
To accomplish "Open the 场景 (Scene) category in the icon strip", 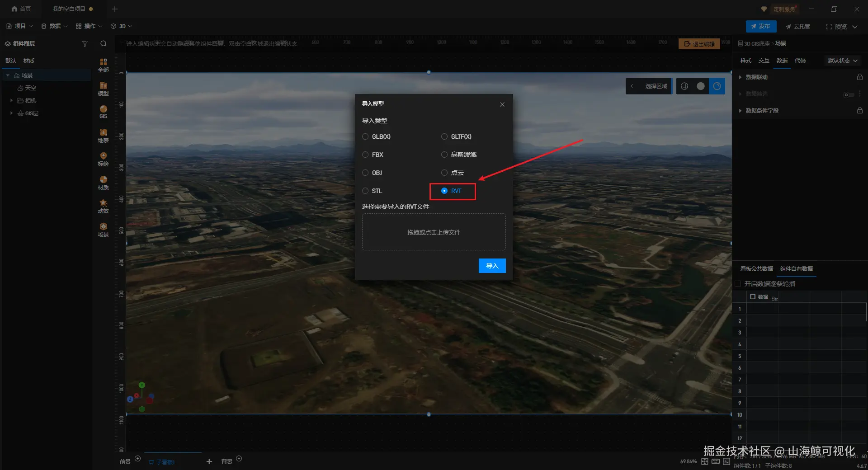I will pyautogui.click(x=103, y=230).
